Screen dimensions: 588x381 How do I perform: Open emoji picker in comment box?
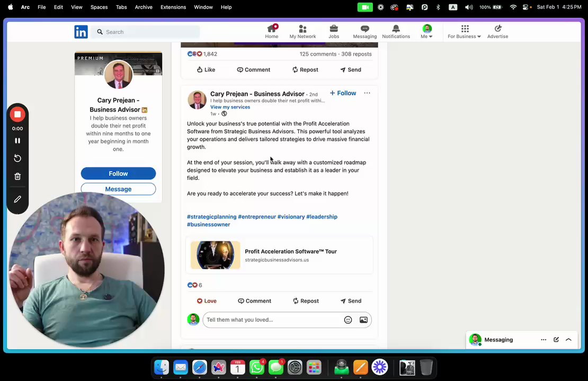click(x=348, y=320)
